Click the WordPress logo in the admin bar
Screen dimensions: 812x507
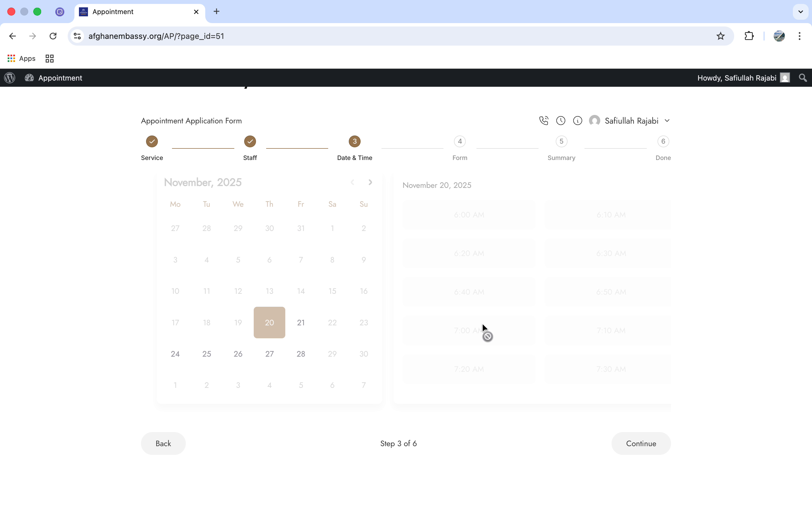point(9,78)
